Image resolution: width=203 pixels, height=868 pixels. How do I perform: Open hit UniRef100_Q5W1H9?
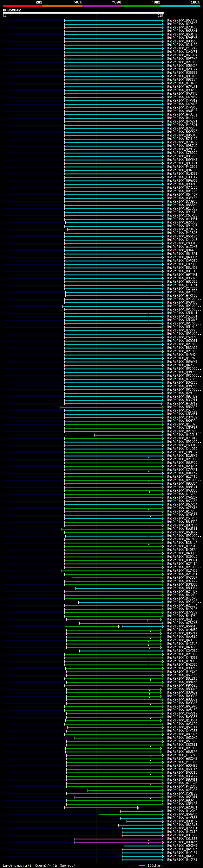(182, 35)
